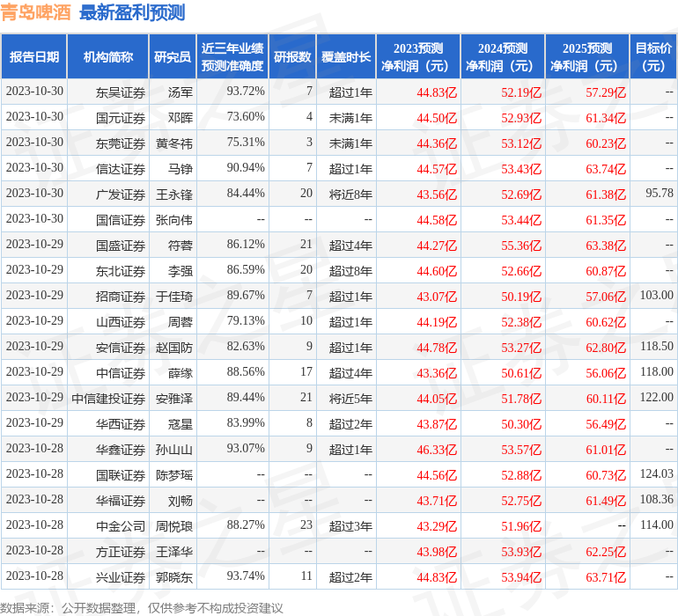Click the 报告日期 column header
678x616 pixels.
33,56
